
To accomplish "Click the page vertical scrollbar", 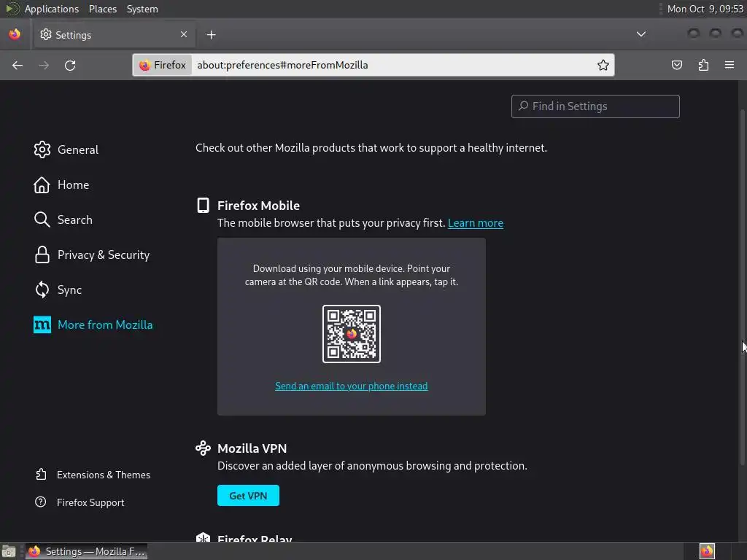I will pos(742,287).
